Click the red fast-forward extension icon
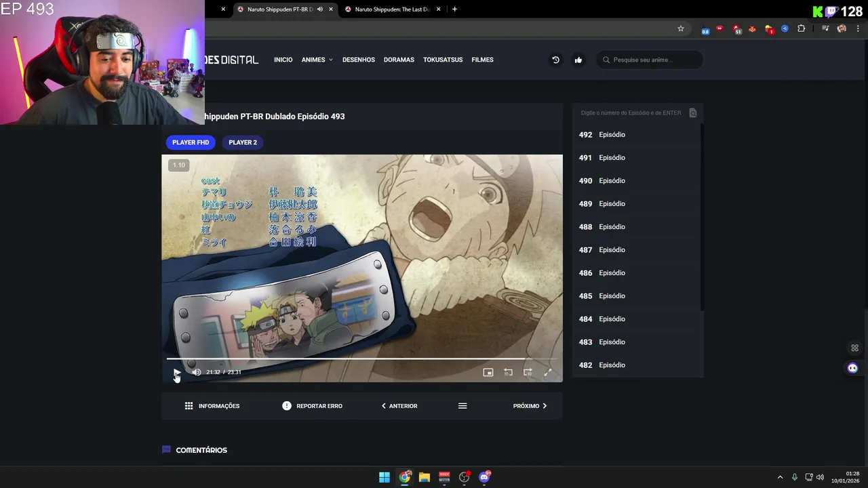Image resolution: width=868 pixels, height=488 pixels. [720, 28]
